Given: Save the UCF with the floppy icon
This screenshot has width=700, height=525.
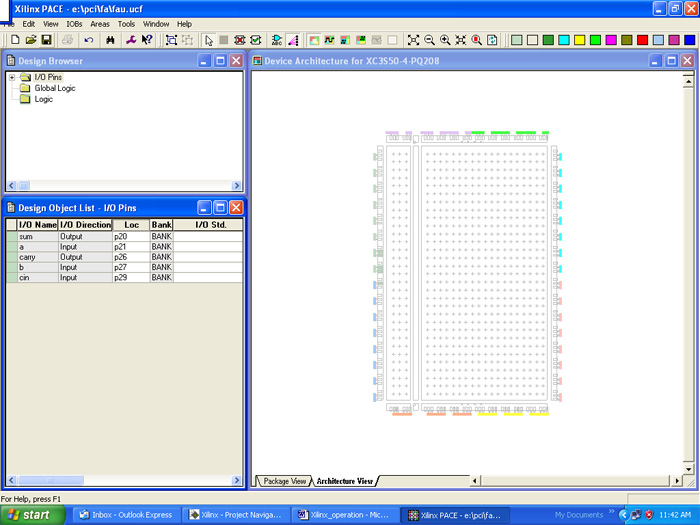Looking at the screenshot, I should (46, 40).
